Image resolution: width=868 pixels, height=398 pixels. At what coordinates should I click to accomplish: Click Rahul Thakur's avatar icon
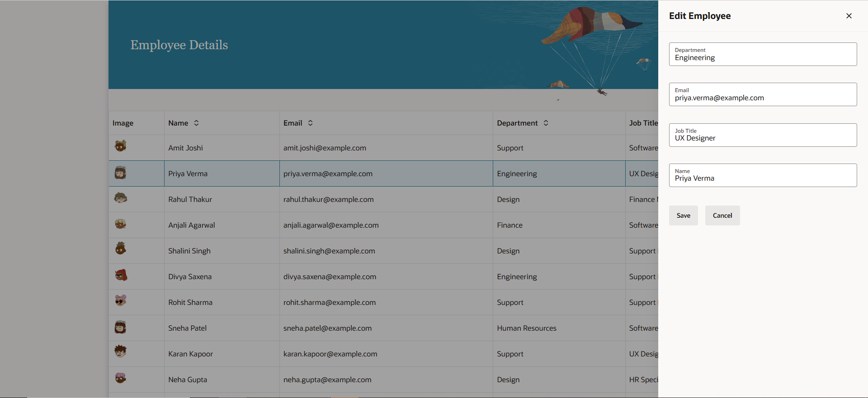[x=120, y=198]
